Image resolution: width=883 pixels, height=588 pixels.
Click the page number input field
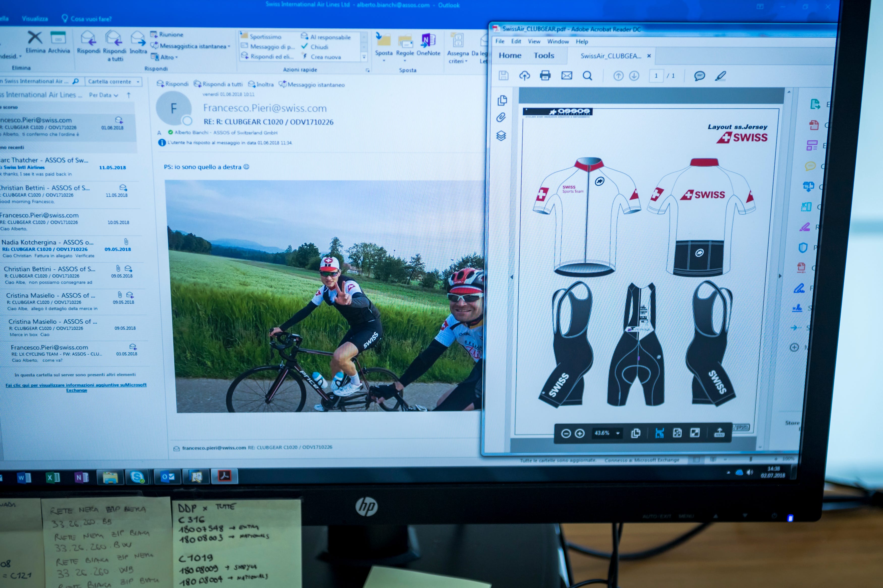(656, 76)
